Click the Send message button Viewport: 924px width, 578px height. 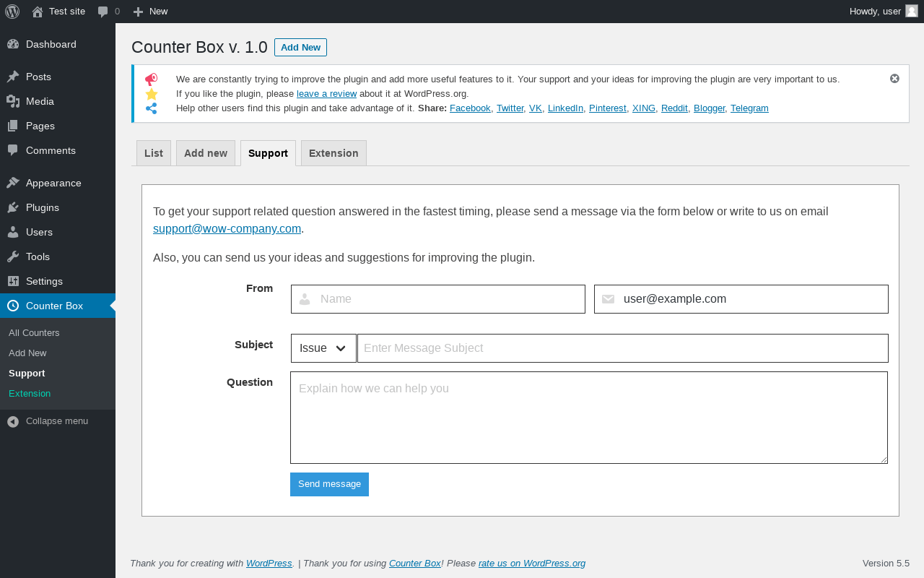[x=329, y=484]
